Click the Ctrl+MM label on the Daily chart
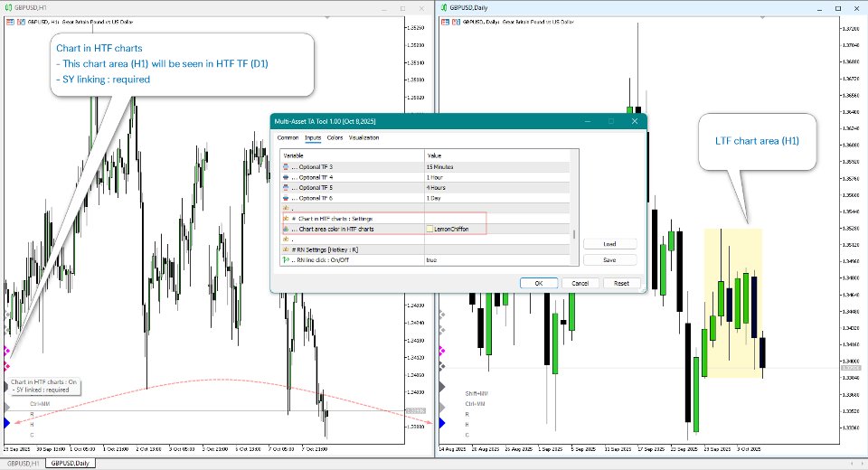This screenshot has height=470, width=868. pyautogui.click(x=475, y=404)
